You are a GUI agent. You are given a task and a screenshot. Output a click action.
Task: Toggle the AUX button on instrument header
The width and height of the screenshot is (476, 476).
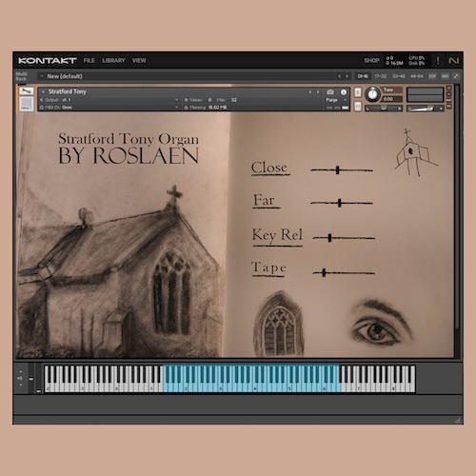448,100
